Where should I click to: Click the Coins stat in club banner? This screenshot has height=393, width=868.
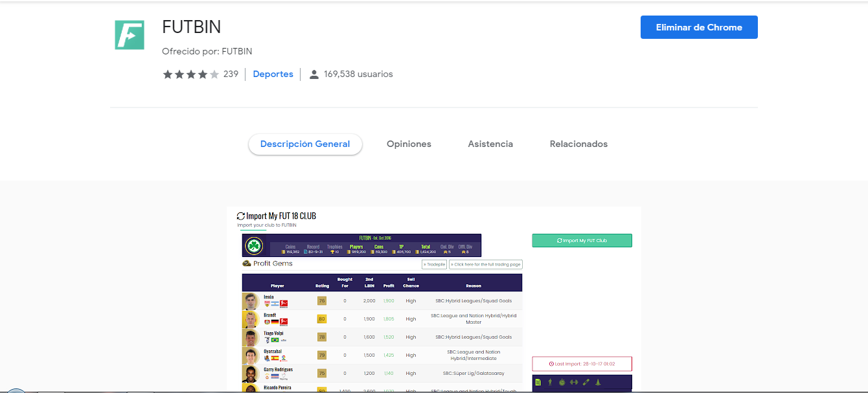291,249
